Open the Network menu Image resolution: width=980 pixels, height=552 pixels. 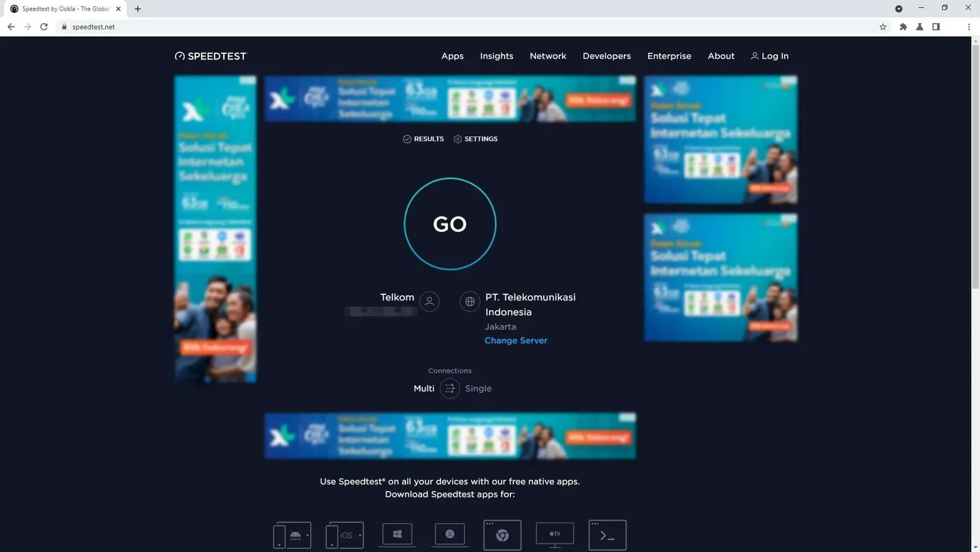[x=548, y=56]
